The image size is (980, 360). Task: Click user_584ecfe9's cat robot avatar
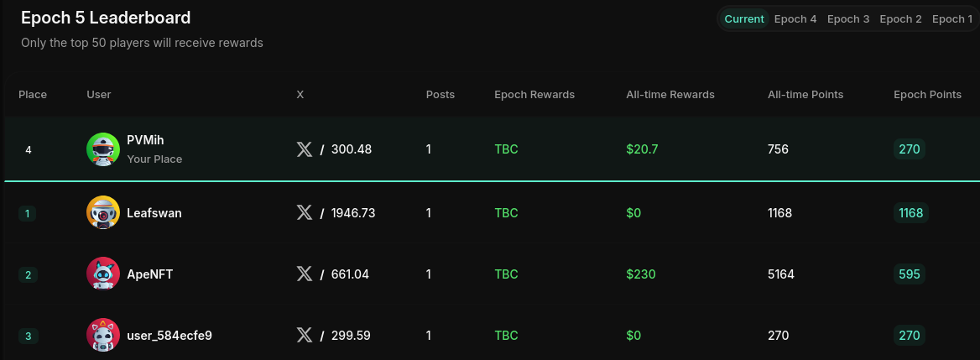103,335
